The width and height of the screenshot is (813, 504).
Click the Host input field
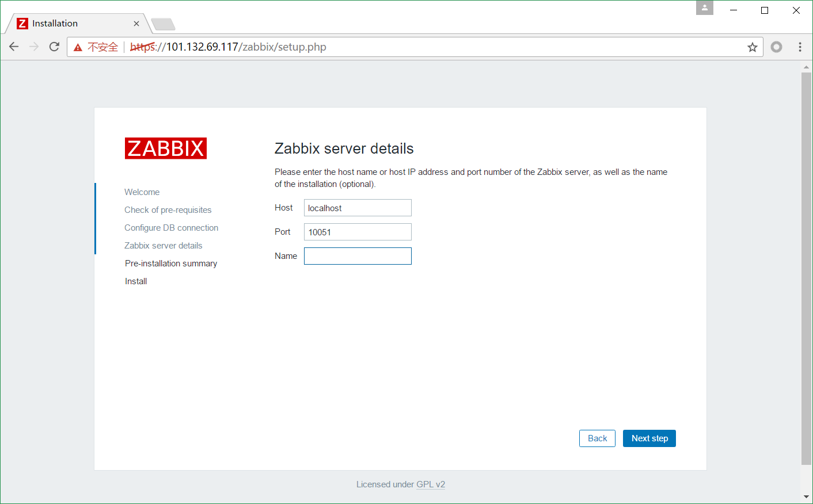358,208
